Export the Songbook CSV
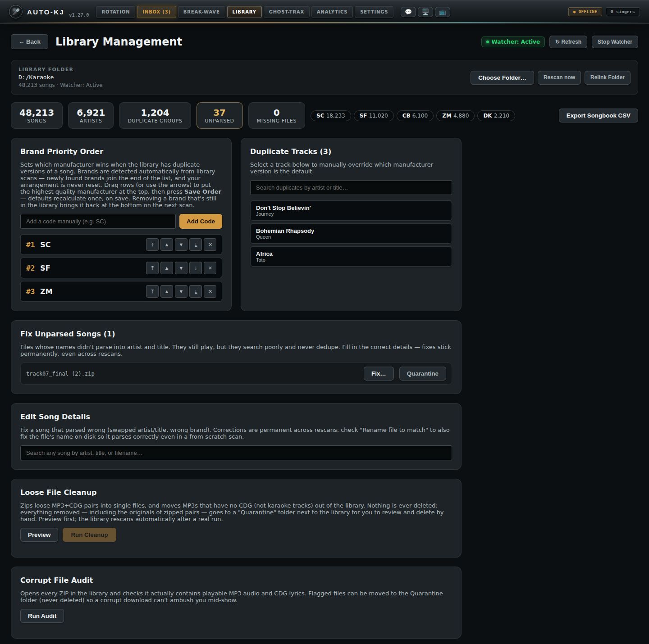649x644 pixels. click(x=599, y=115)
